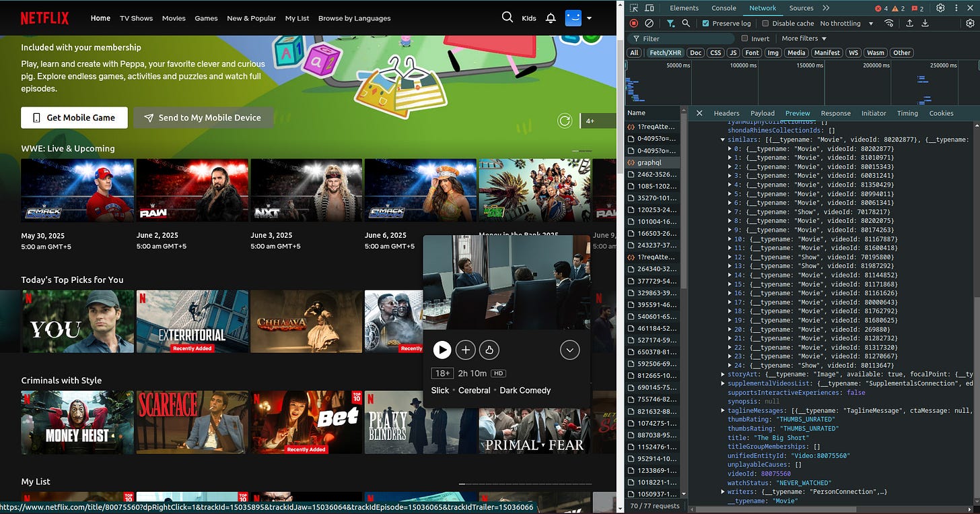The height and width of the screenshot is (514, 980).
Task: Enable the Disable cache checkbox
Action: pyautogui.click(x=765, y=23)
